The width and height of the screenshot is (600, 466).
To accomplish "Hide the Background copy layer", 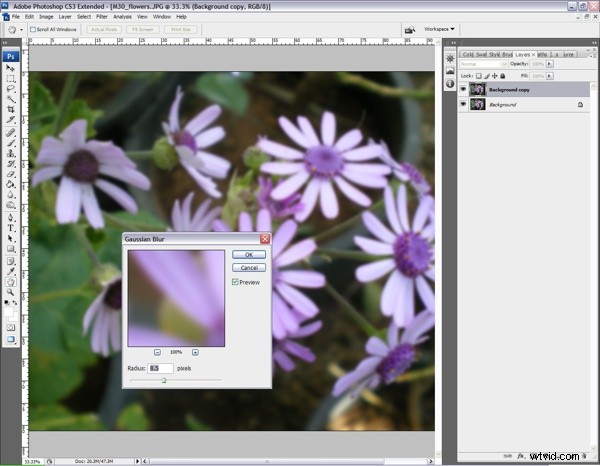I will [463, 90].
